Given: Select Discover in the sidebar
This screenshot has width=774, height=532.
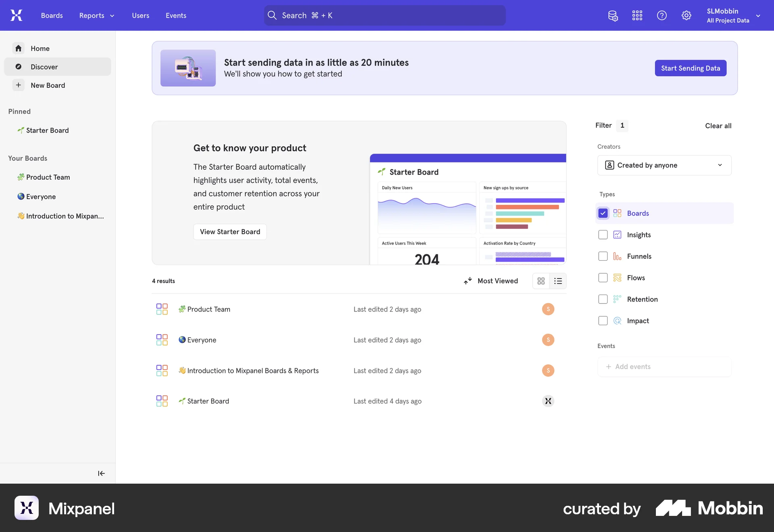Looking at the screenshot, I should tap(58, 66).
